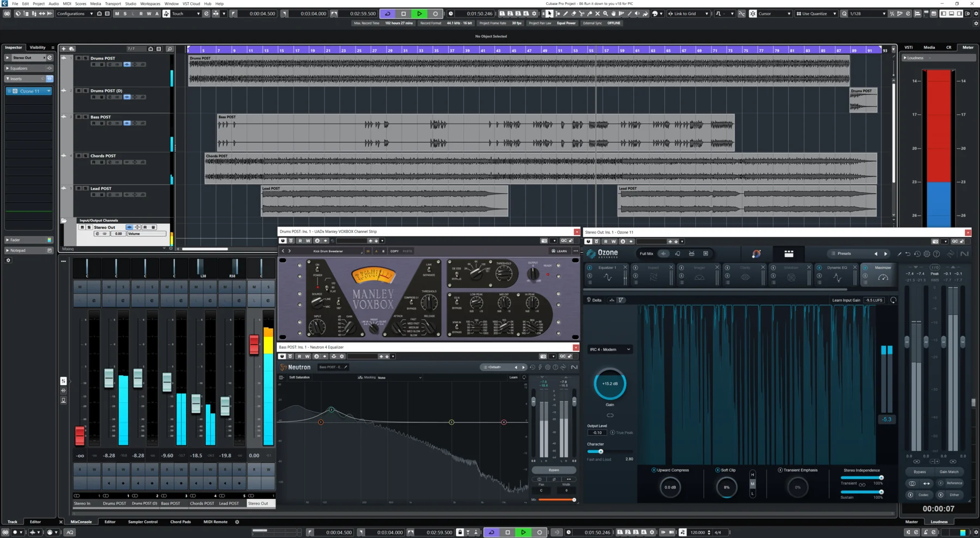Click the top transport Record button

[x=435, y=14]
